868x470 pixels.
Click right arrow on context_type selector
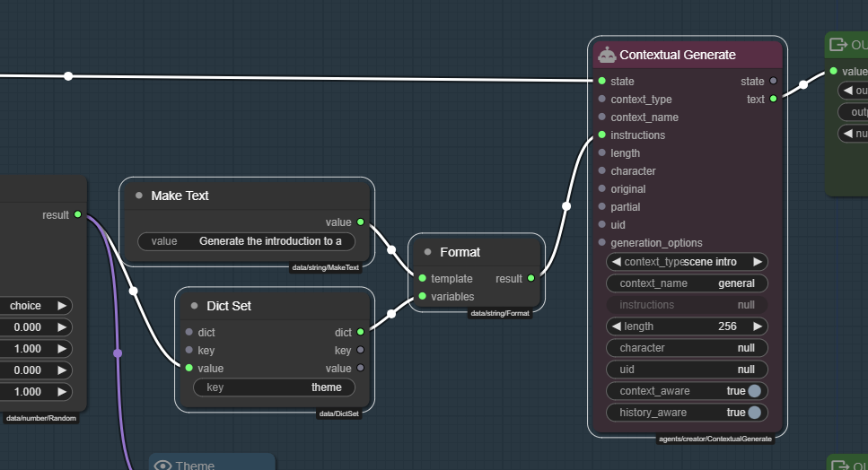(x=758, y=262)
